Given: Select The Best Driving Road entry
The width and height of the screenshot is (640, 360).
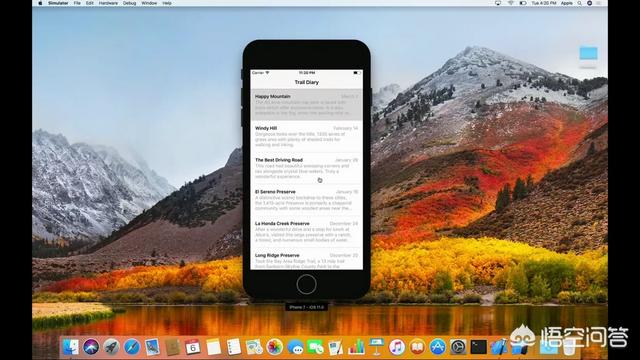Looking at the screenshot, I should pos(306,168).
